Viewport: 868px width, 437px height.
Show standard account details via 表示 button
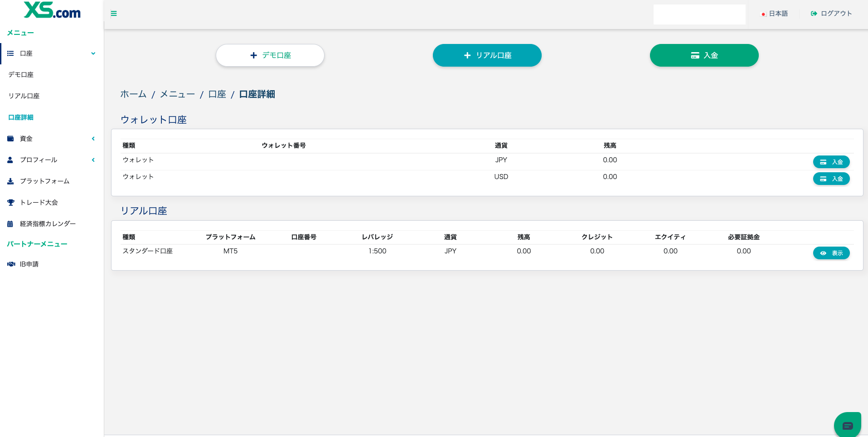pos(831,253)
